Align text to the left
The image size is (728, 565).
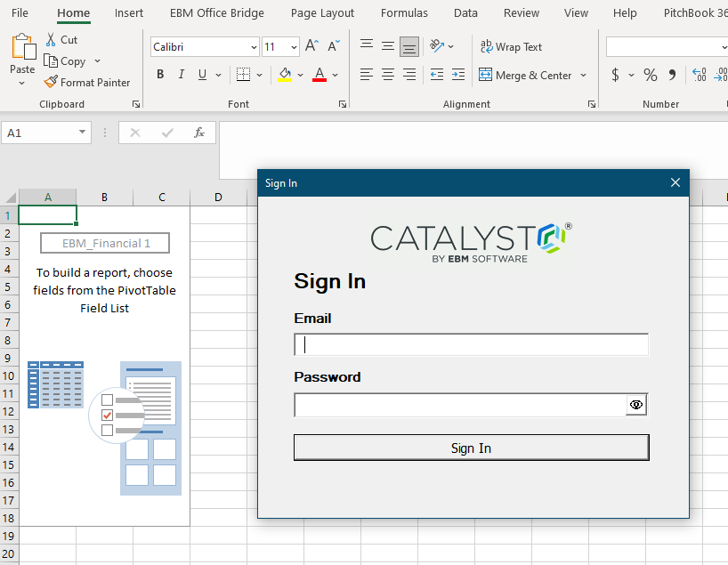pyautogui.click(x=367, y=74)
